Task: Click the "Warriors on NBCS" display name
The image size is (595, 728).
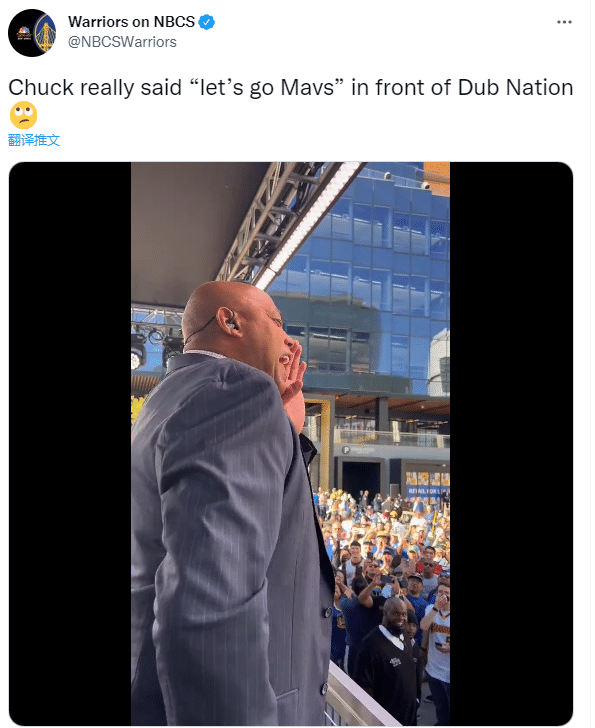Action: click(x=131, y=22)
